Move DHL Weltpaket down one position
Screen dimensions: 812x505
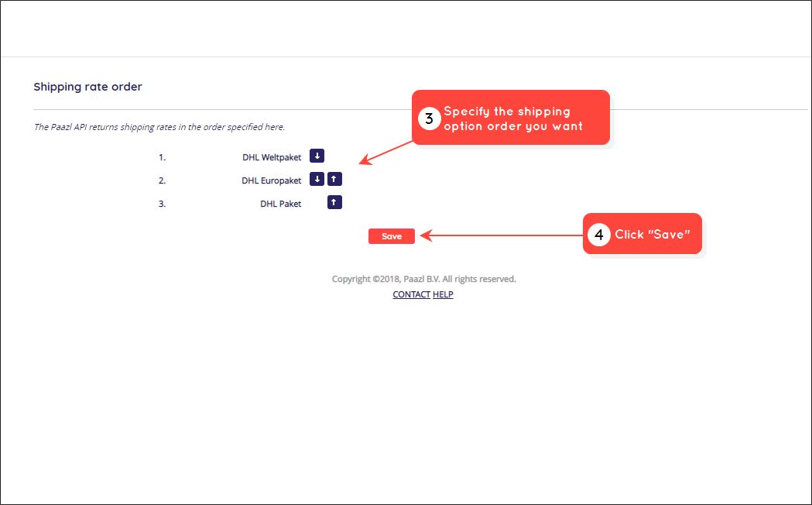317,156
